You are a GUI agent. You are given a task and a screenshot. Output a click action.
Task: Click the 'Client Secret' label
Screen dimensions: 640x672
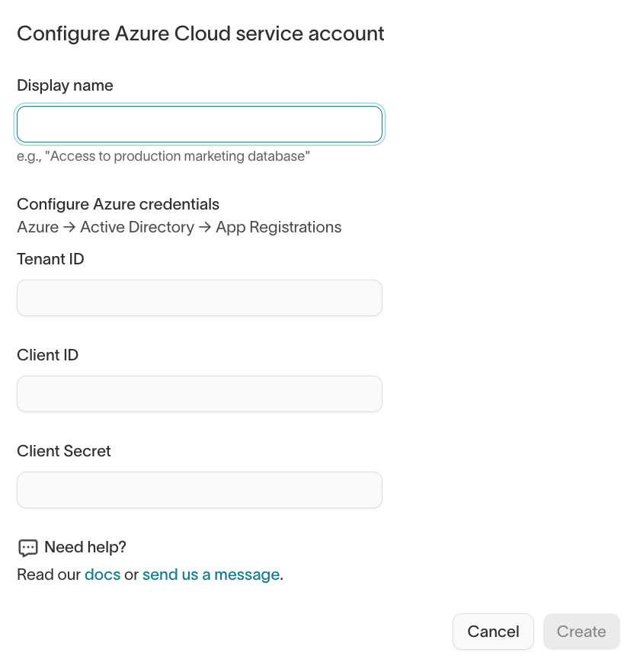point(64,451)
